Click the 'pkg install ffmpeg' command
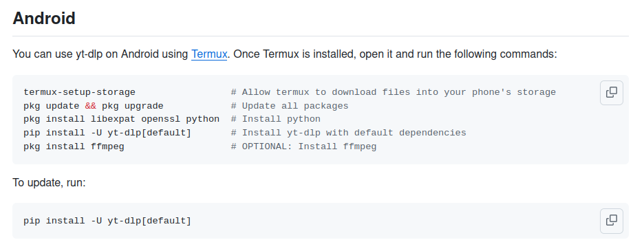This screenshot has height=251, width=644. coord(74,146)
